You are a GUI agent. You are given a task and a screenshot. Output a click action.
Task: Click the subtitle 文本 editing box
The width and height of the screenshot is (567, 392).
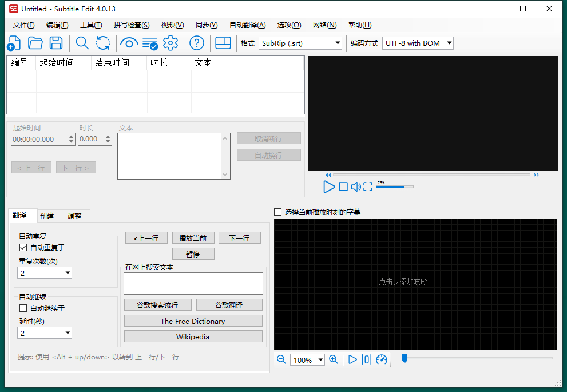coord(173,156)
